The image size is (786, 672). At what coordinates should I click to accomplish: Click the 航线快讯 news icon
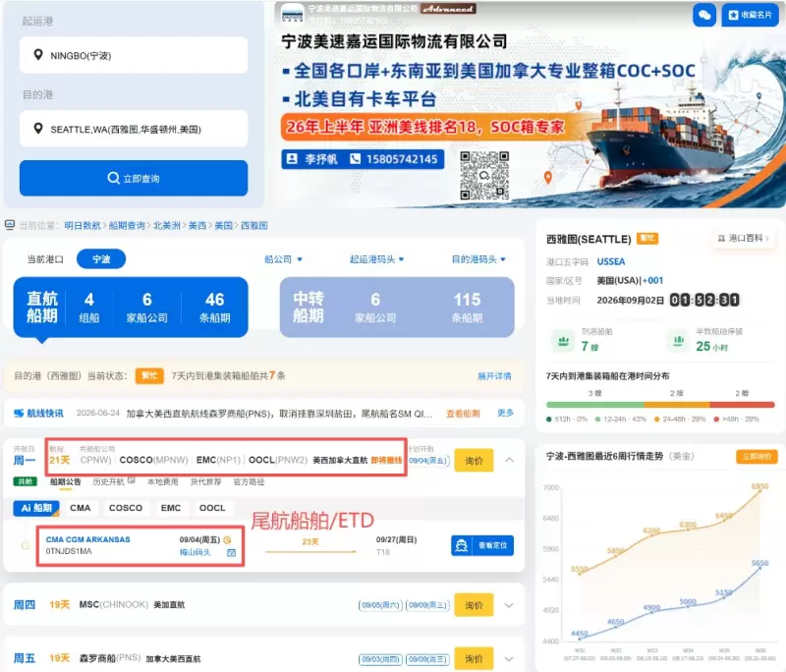19,413
